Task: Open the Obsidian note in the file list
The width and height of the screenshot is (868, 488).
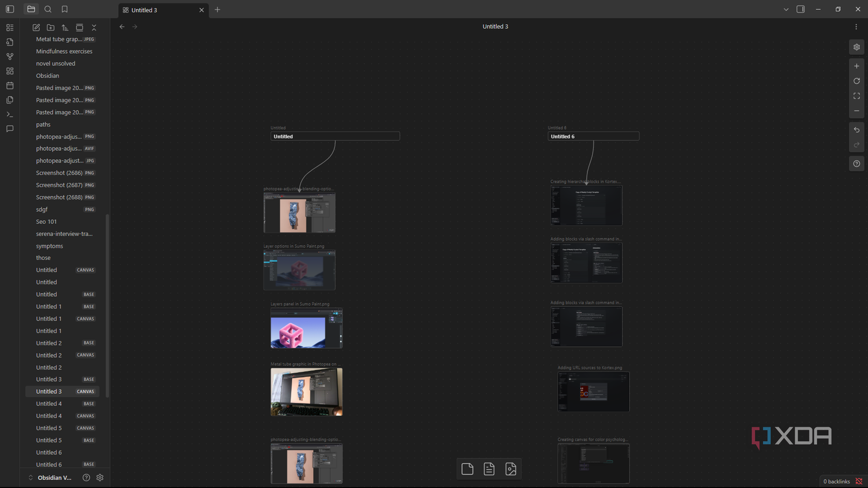Action: click(x=62, y=76)
